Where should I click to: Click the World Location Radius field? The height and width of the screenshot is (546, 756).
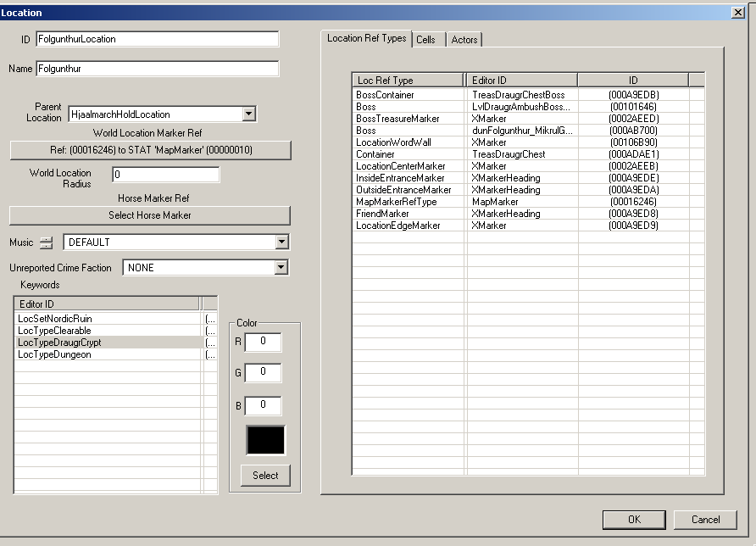tap(166, 175)
